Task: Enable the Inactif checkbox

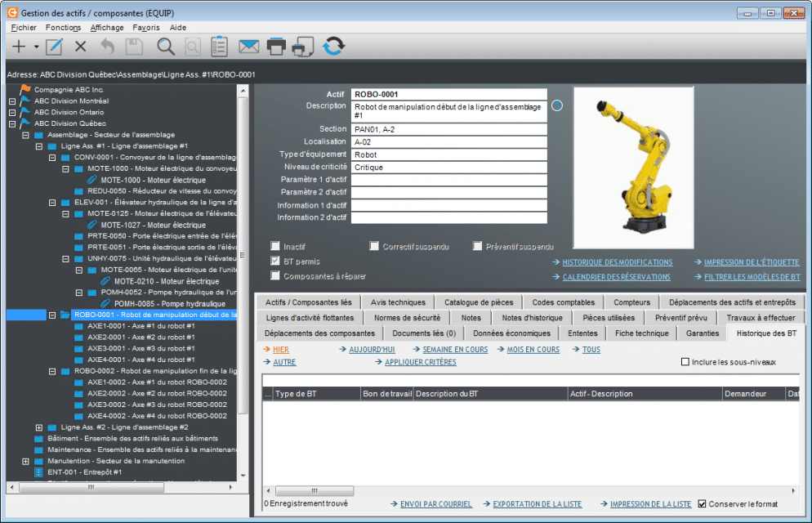Action: click(x=275, y=245)
